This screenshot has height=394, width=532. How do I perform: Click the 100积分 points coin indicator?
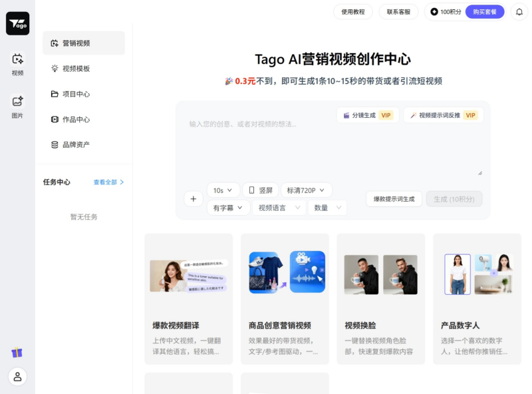(x=445, y=12)
